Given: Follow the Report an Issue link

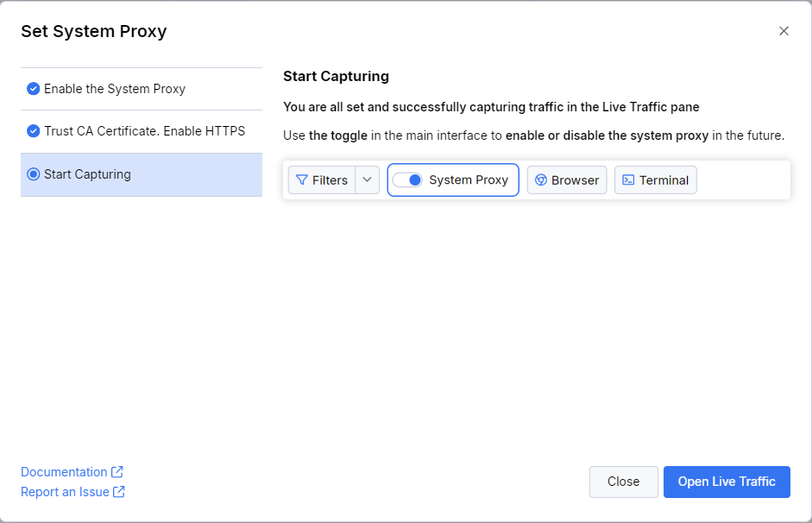Looking at the screenshot, I should point(65,492).
